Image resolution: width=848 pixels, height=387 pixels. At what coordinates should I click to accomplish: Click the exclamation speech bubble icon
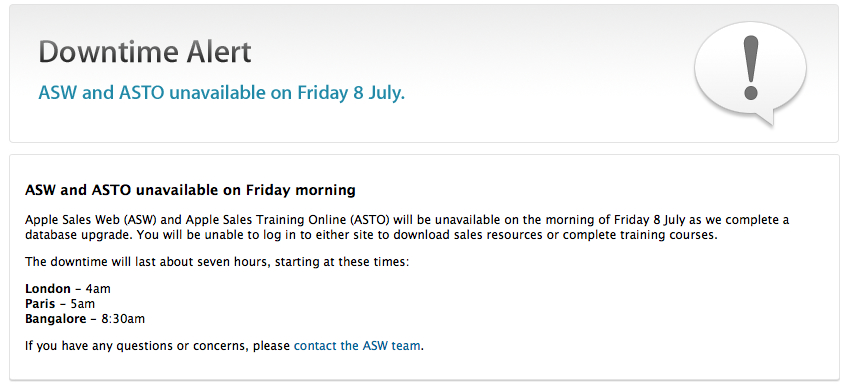[x=751, y=73]
